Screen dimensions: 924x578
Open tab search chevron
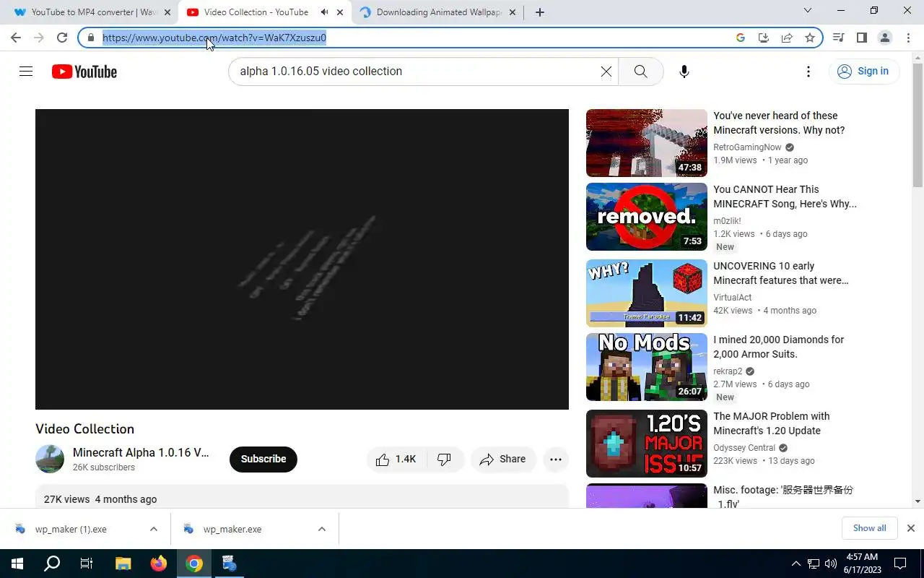pyautogui.click(x=808, y=11)
